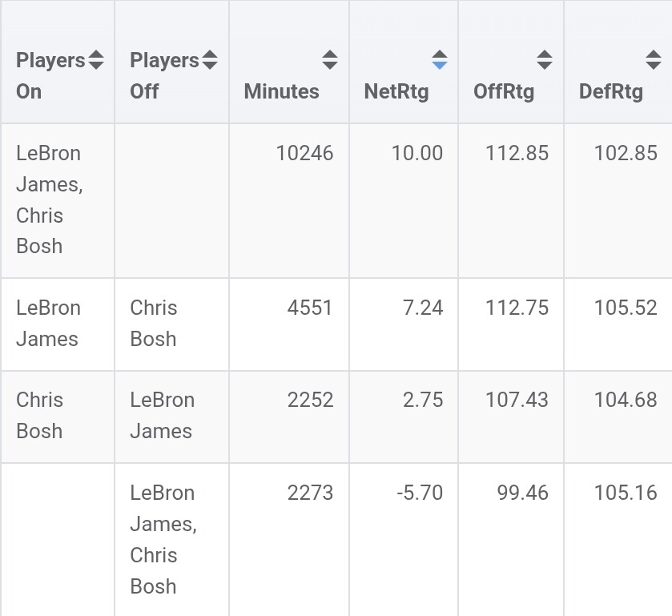Click the 7.24 NetRtg value
Image resolution: width=672 pixels, height=616 pixels.
tap(423, 308)
